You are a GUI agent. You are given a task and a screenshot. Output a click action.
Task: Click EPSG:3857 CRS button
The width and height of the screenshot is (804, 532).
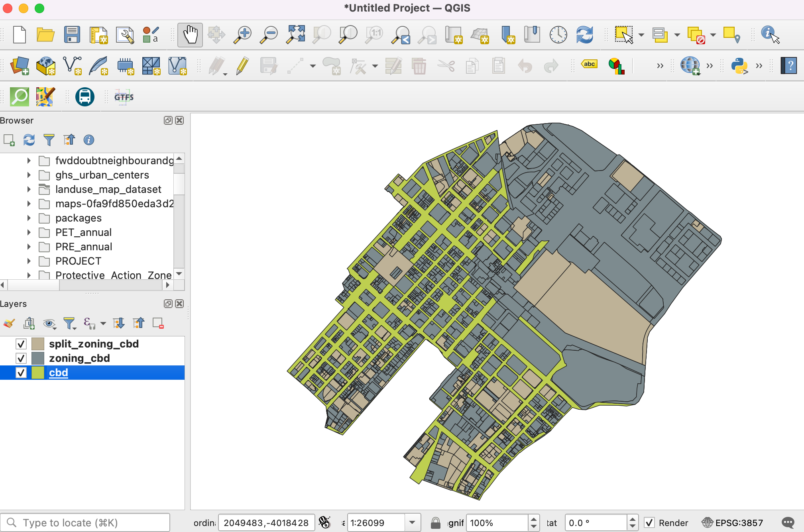733,522
